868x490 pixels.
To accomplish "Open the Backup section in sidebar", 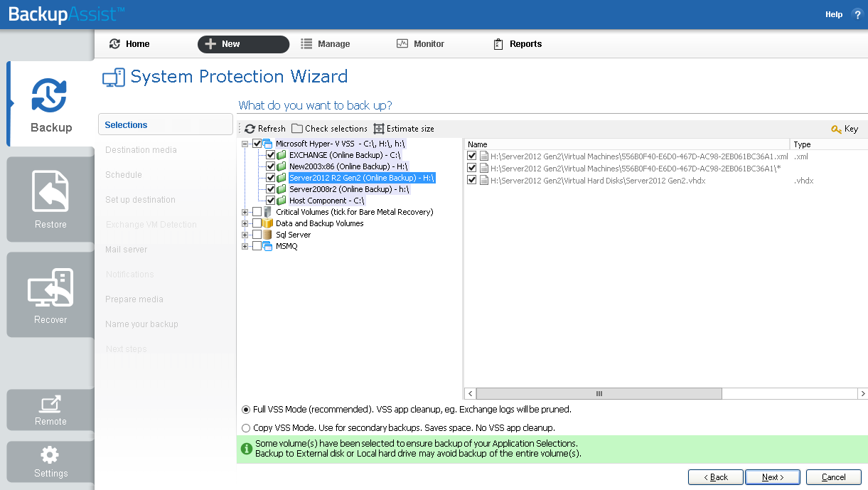I will pos(50,104).
